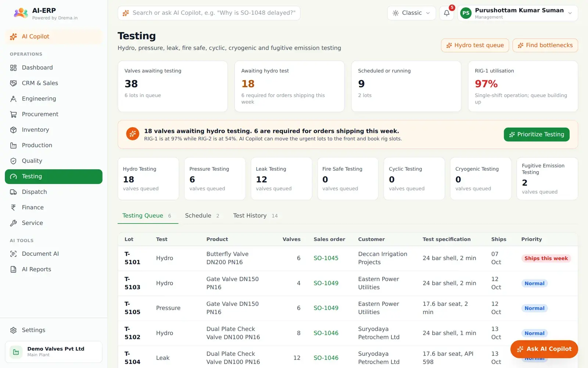588x368 pixels.
Task: Click the PS user avatar
Action: (466, 13)
